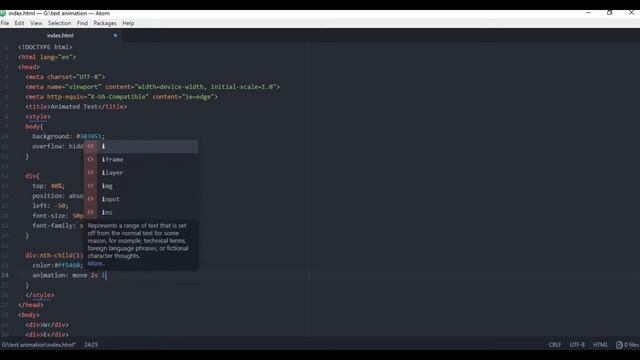Click the UTF-8 encoding selector

[577, 344]
